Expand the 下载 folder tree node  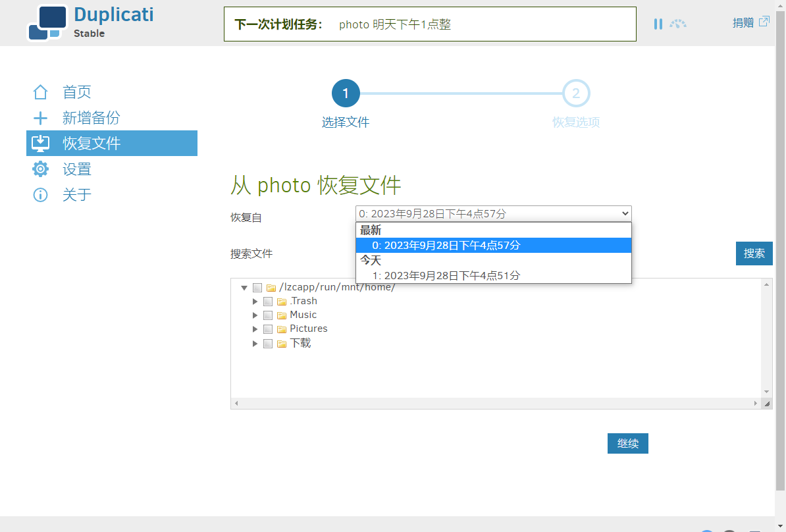pos(255,344)
